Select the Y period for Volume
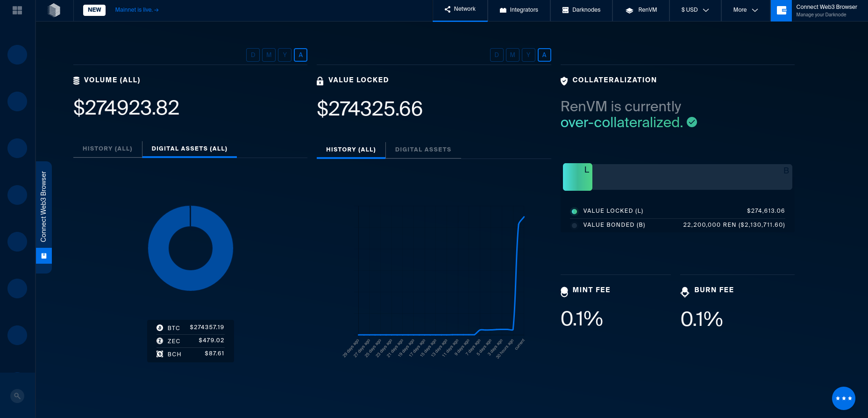 285,55
